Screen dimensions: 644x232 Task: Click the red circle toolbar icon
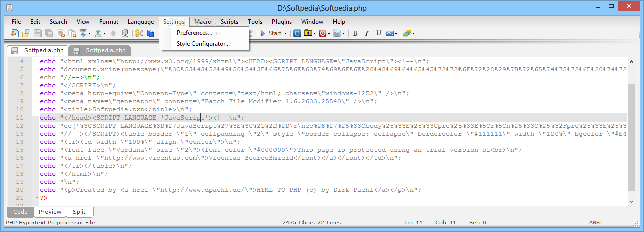(x=323, y=33)
